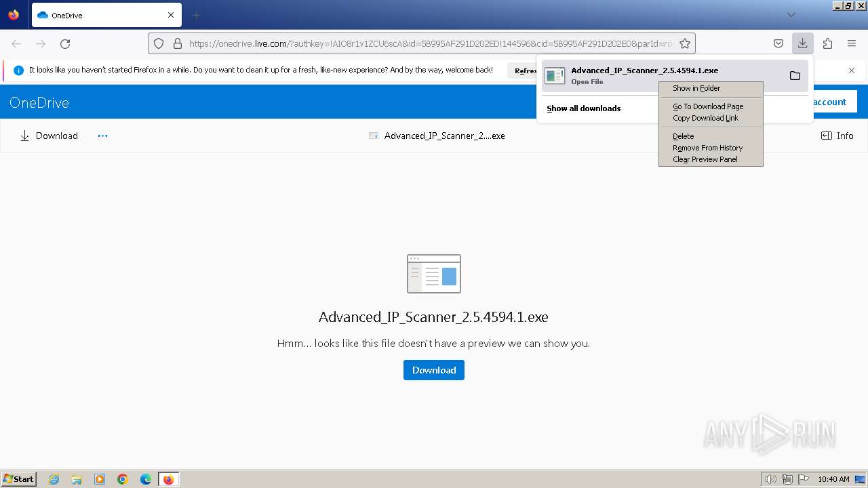Open the Firefox hamburger application menu
This screenshot has width=868, height=488.
click(852, 43)
